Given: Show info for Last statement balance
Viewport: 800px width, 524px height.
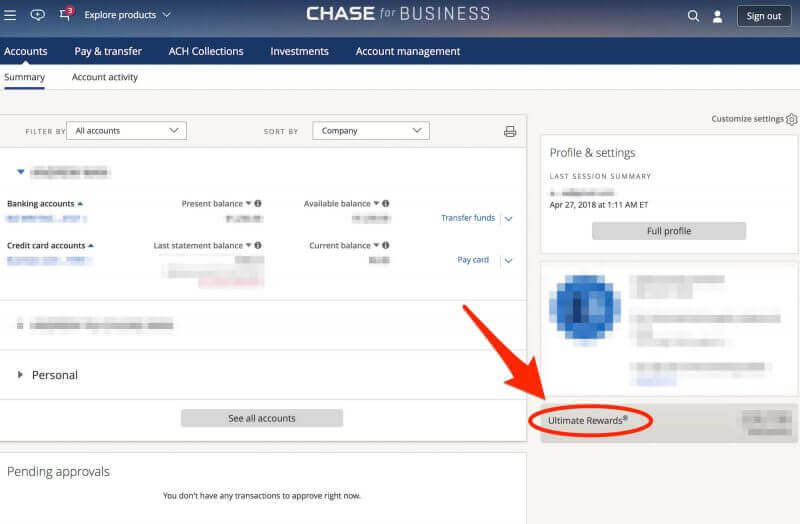Looking at the screenshot, I should pyautogui.click(x=258, y=245).
